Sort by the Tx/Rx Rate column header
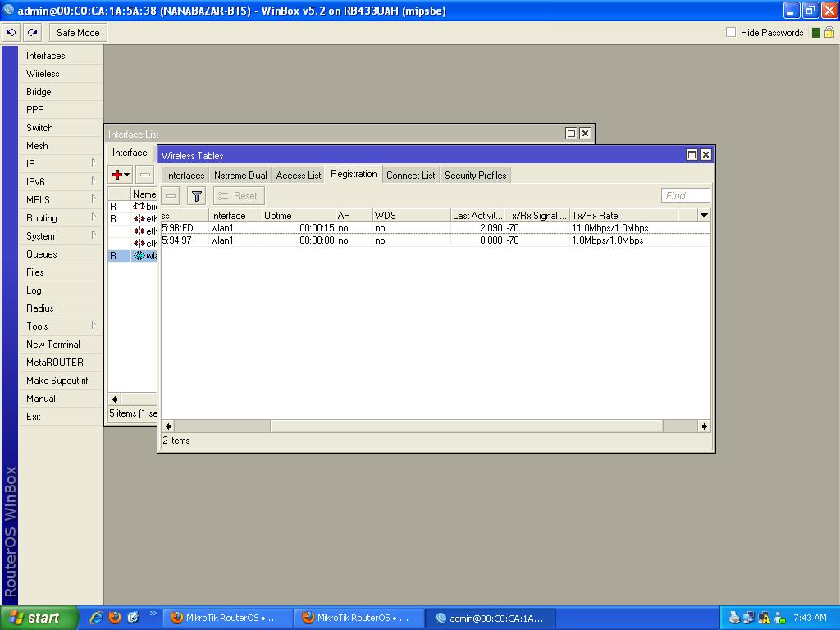This screenshot has height=630, width=840. 623,216
